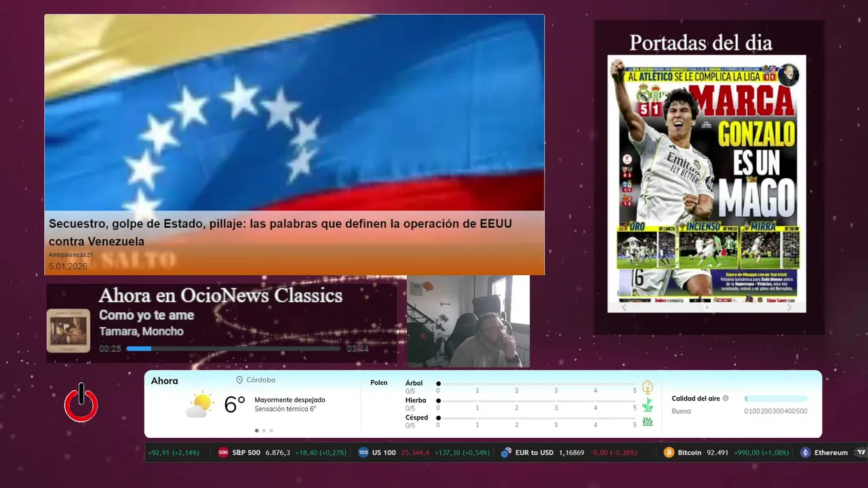Click the +92,91 (+2,14%) change value
Viewport: 868px width, 488px height.
(x=174, y=452)
